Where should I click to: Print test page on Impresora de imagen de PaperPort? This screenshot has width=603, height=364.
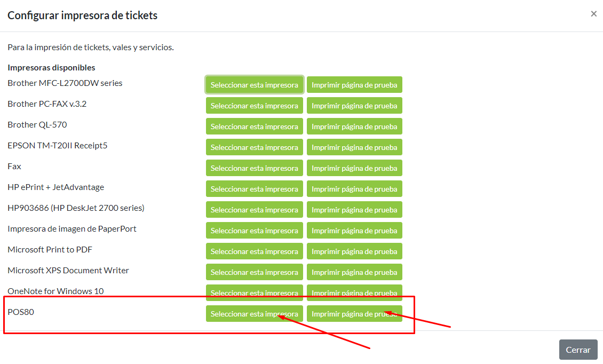click(354, 231)
